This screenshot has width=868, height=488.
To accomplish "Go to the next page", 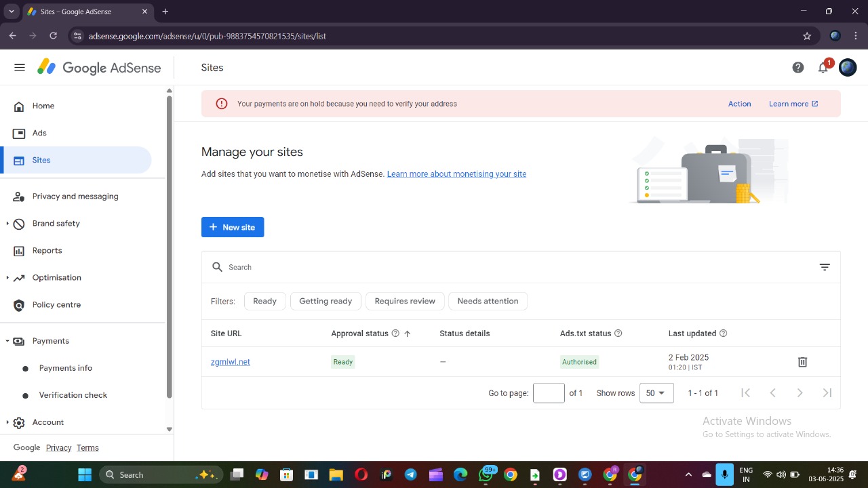I will [800, 393].
